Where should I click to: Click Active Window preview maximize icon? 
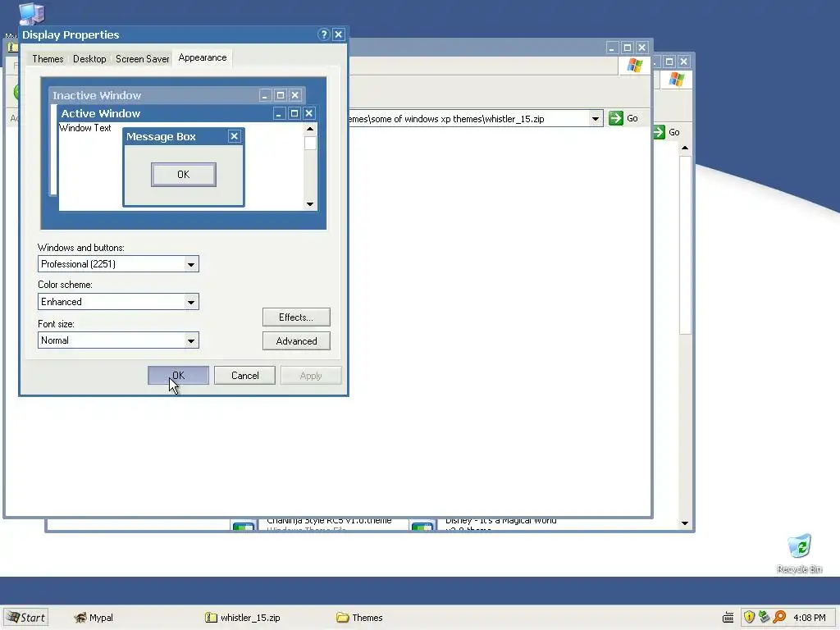pyautogui.click(x=294, y=113)
